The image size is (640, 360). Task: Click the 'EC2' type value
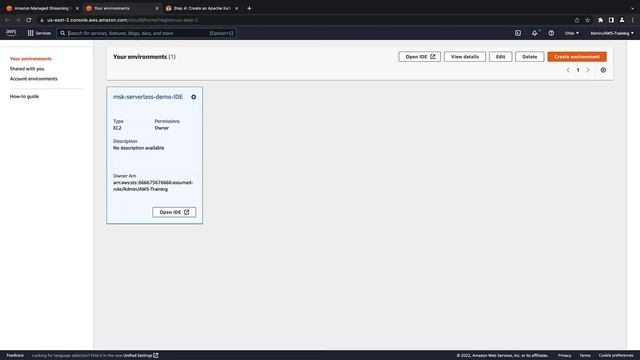click(117, 128)
